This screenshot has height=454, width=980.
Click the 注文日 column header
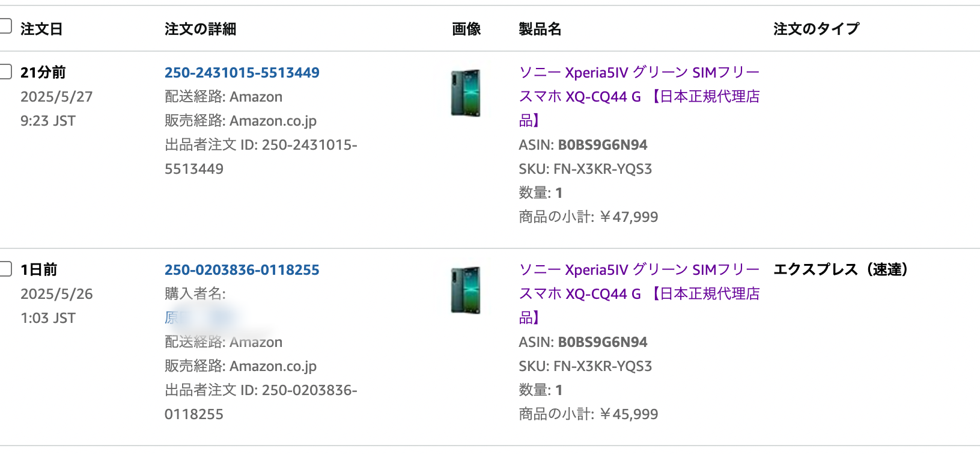41,29
